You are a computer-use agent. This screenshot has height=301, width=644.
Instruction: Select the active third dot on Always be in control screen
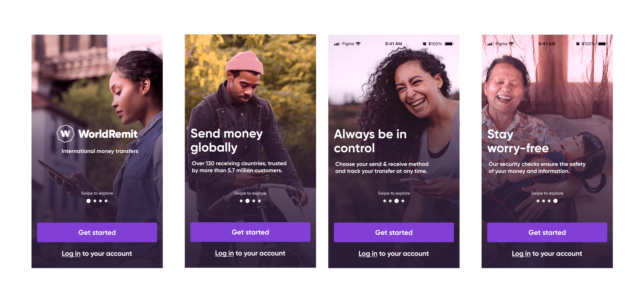[x=397, y=201]
